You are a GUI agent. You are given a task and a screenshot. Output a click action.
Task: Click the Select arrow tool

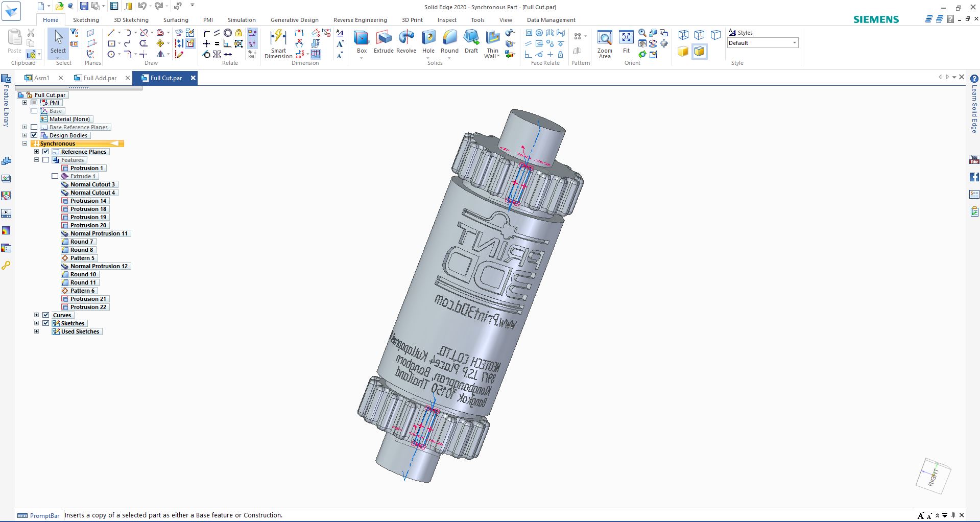pyautogui.click(x=58, y=41)
